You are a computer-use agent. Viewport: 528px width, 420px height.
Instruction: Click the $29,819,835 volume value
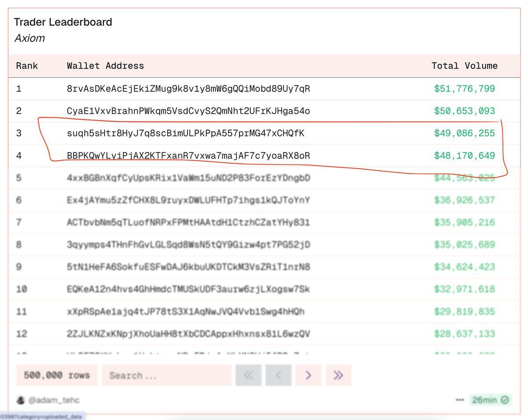tap(464, 312)
